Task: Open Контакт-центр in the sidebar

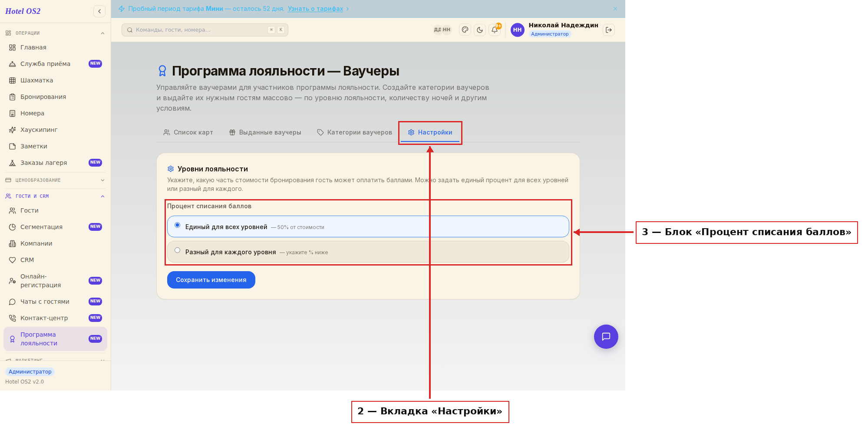Action: tap(55, 318)
